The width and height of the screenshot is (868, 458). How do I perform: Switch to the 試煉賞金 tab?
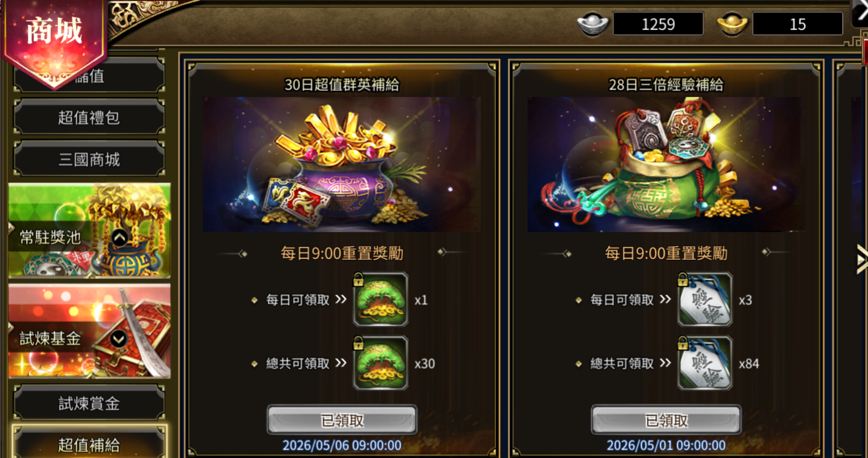point(89,403)
